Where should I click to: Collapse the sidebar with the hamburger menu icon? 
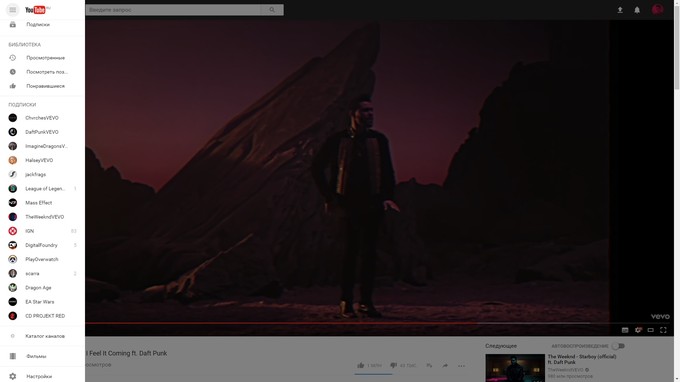[x=13, y=10]
